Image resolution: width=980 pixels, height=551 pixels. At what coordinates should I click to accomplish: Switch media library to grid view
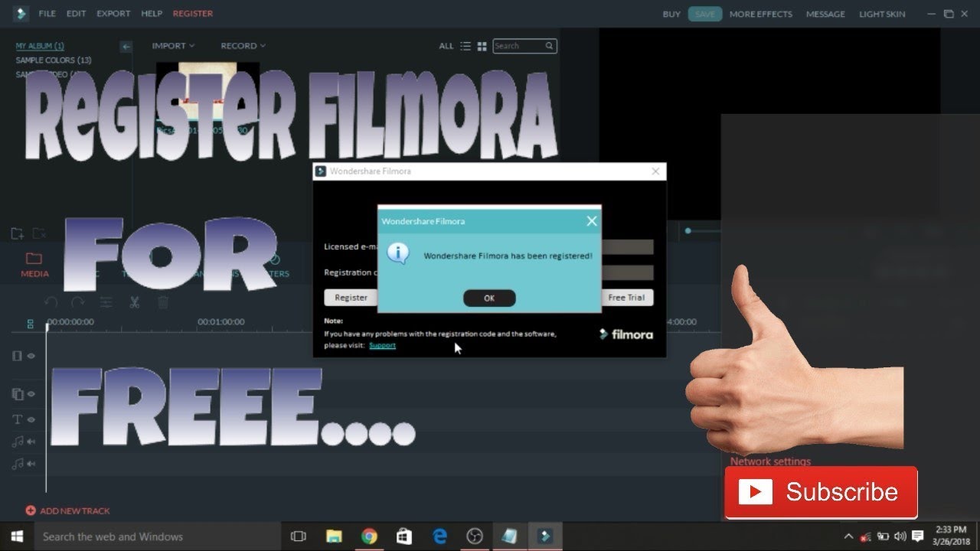482,46
